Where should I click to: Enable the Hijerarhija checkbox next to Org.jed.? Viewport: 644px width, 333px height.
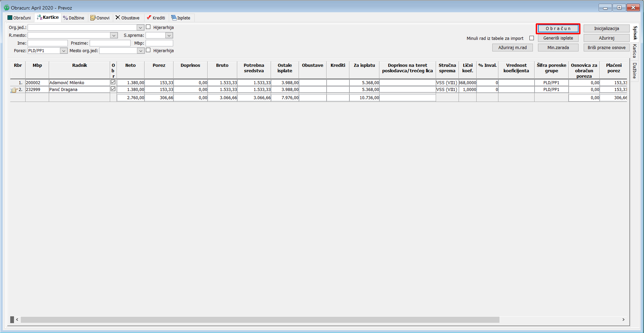pos(148,27)
